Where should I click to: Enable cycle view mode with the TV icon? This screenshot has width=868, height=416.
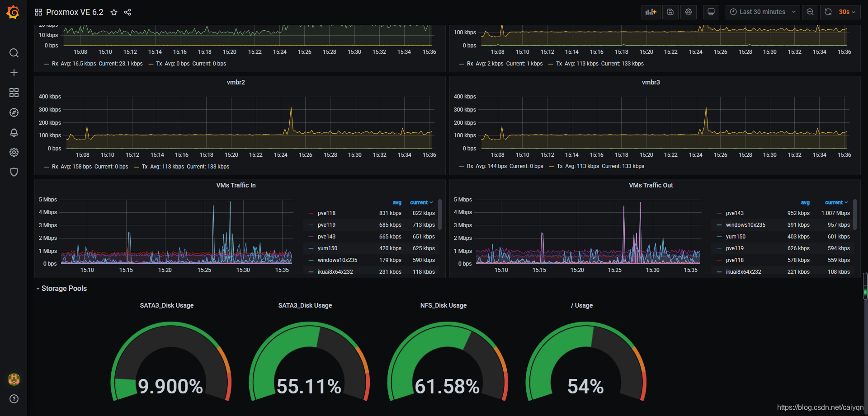click(x=711, y=12)
